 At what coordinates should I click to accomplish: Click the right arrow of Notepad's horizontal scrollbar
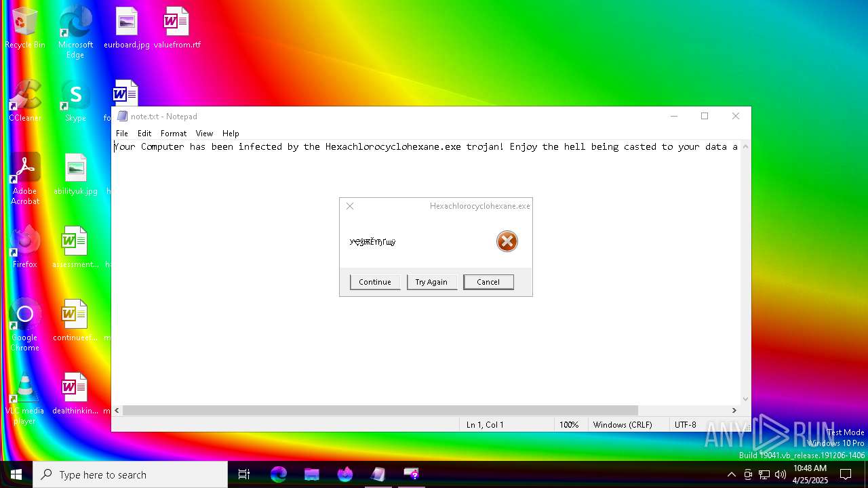(x=734, y=410)
